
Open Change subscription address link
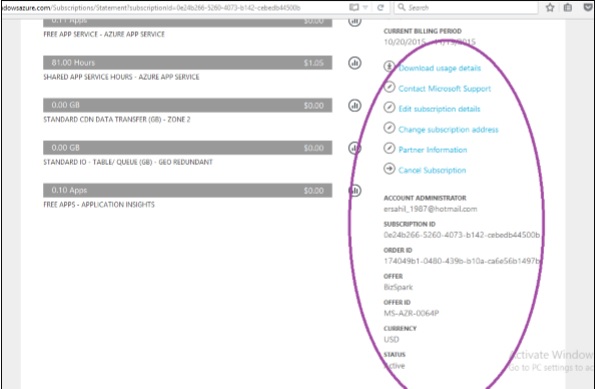448,129
